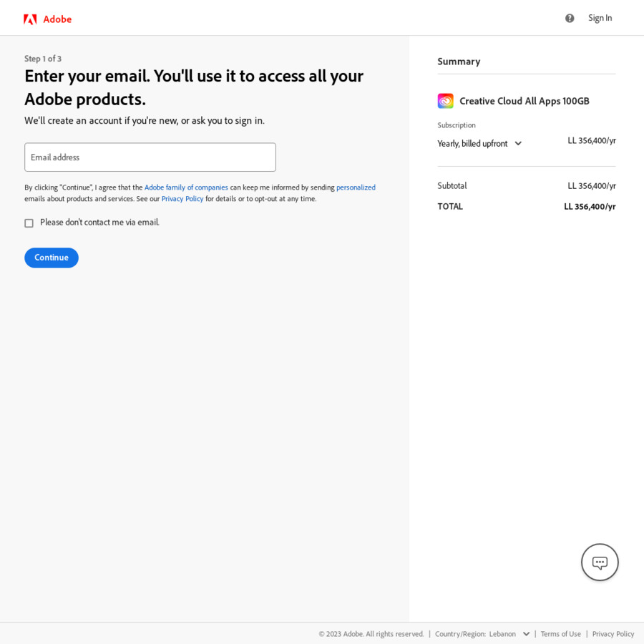The image size is (644, 644).
Task: Click the red Adobe wordmark in the header
Action: pos(57,19)
